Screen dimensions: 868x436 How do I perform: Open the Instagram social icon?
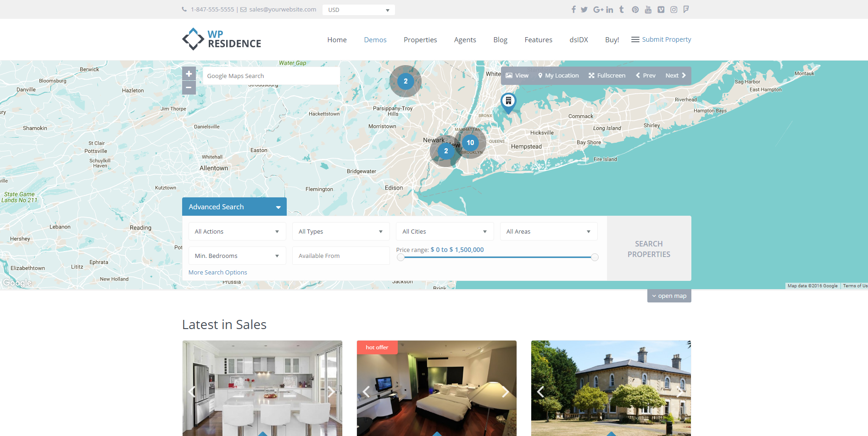[x=673, y=10]
